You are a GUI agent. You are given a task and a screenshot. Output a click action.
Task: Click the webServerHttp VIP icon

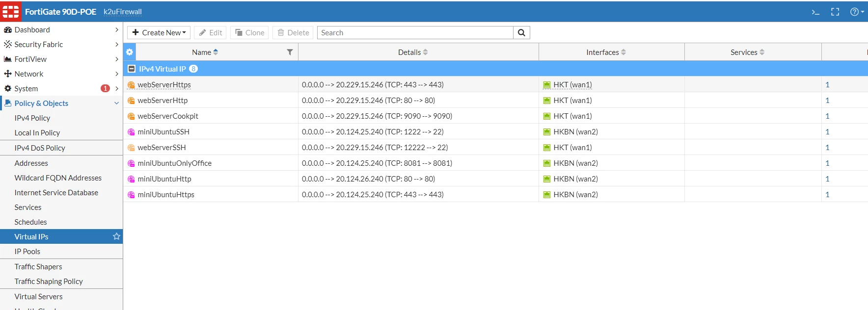[131, 101]
